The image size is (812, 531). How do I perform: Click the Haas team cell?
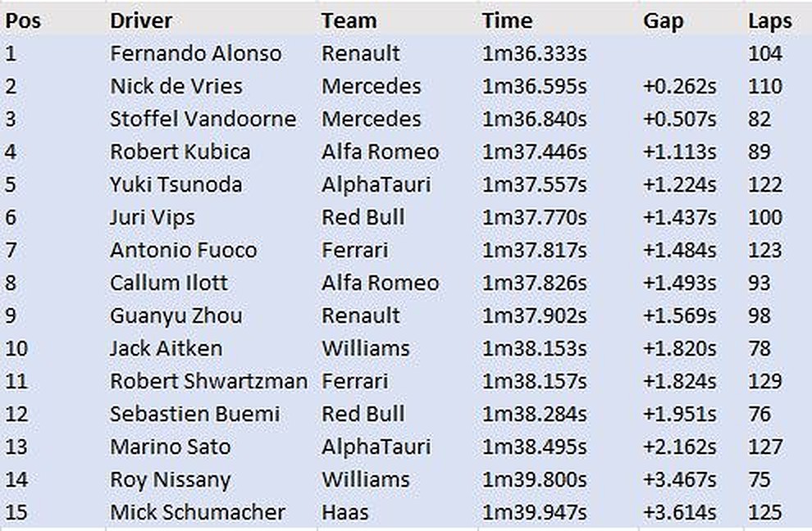click(344, 512)
